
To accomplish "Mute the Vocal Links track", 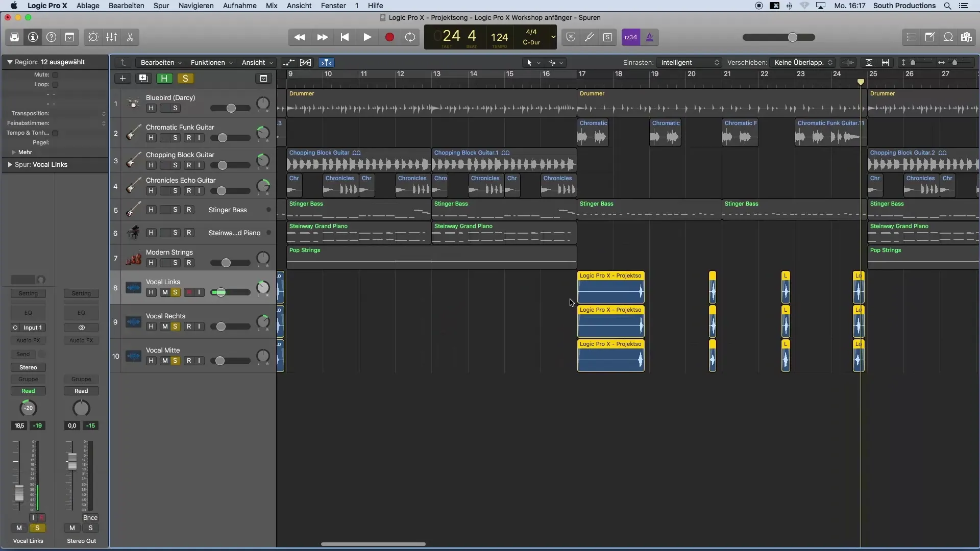I will click(x=164, y=292).
